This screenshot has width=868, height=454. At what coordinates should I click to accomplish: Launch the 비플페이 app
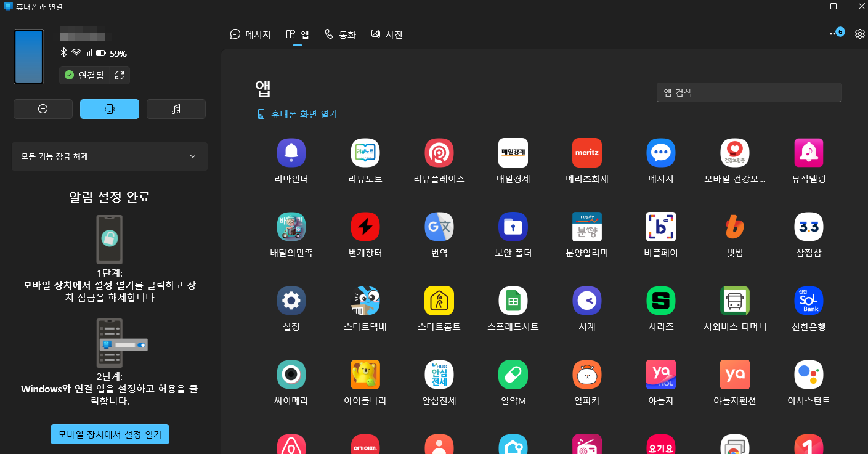pos(661,227)
